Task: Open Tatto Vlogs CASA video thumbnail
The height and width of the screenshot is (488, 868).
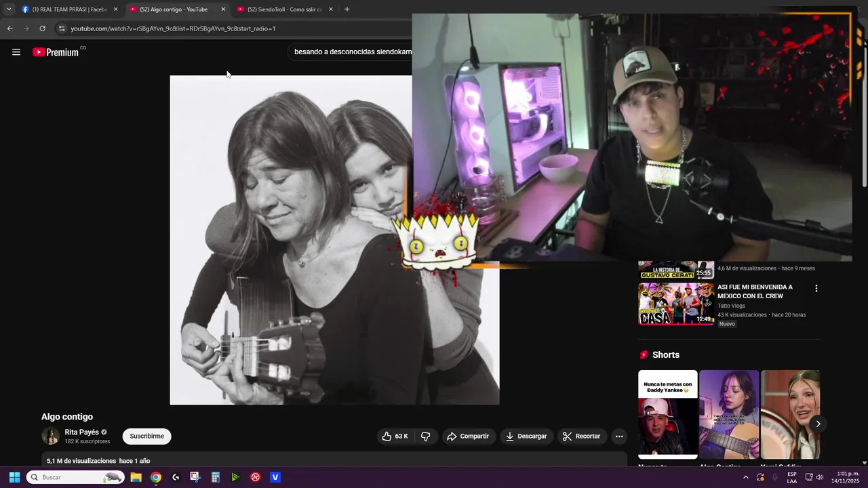Action: pos(676,304)
